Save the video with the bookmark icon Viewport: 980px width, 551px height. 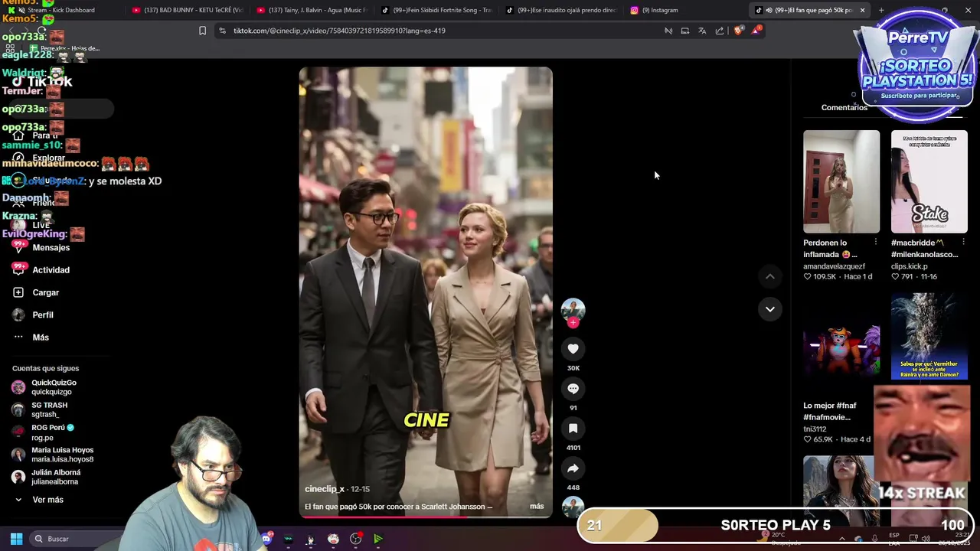(573, 429)
